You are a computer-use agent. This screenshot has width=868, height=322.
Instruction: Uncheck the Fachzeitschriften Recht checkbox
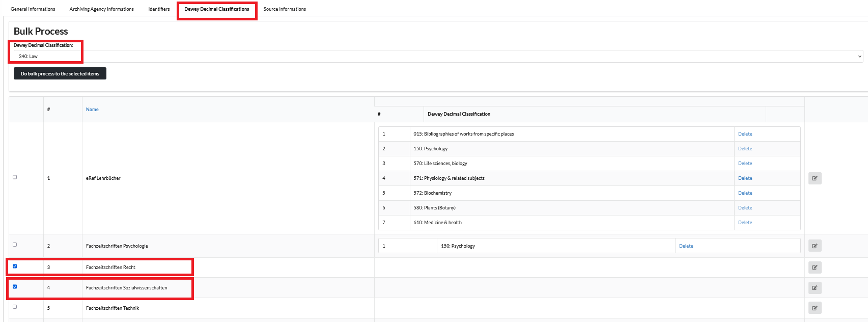tap(15, 266)
